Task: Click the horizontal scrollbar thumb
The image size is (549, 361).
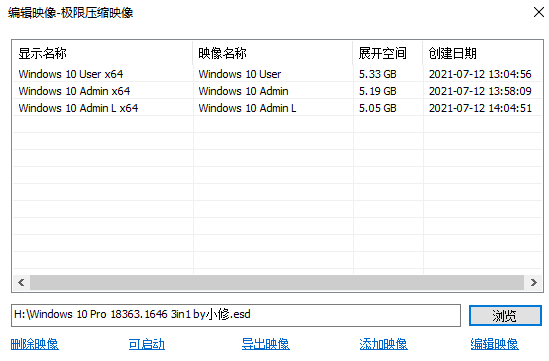Action: click(277, 282)
